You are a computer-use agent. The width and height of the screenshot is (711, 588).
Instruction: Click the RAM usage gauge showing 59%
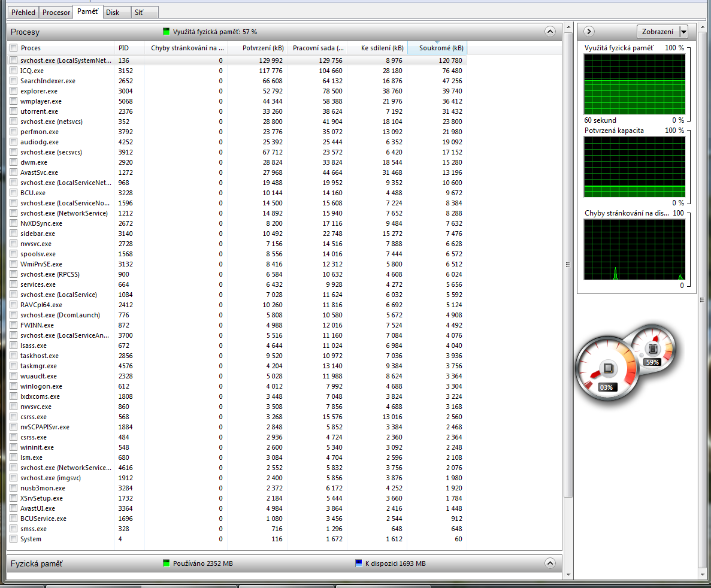(652, 347)
